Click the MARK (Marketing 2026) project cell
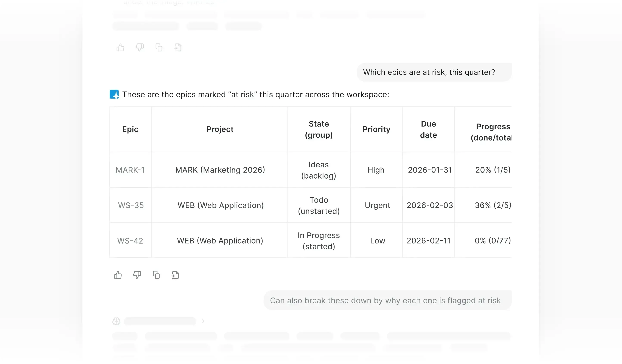The height and width of the screenshot is (364, 622). pyautogui.click(x=220, y=170)
